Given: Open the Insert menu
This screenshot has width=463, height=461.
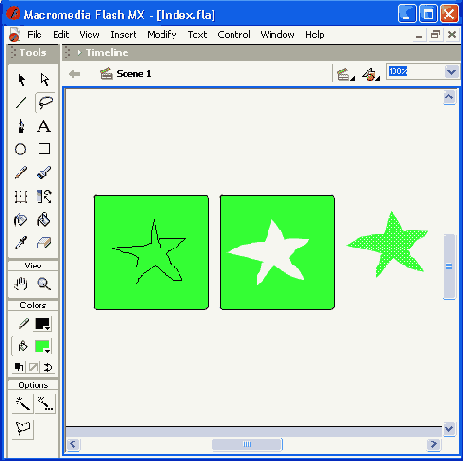Looking at the screenshot, I should (123, 35).
